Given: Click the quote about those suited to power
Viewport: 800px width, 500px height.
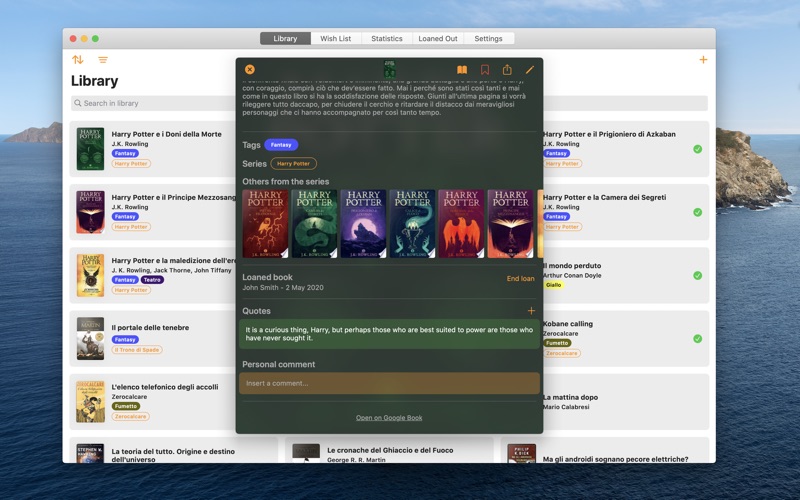Looking at the screenshot, I should click(389, 334).
